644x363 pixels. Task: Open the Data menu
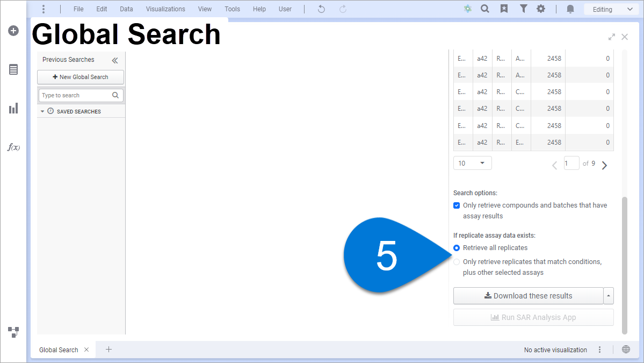[x=126, y=9]
